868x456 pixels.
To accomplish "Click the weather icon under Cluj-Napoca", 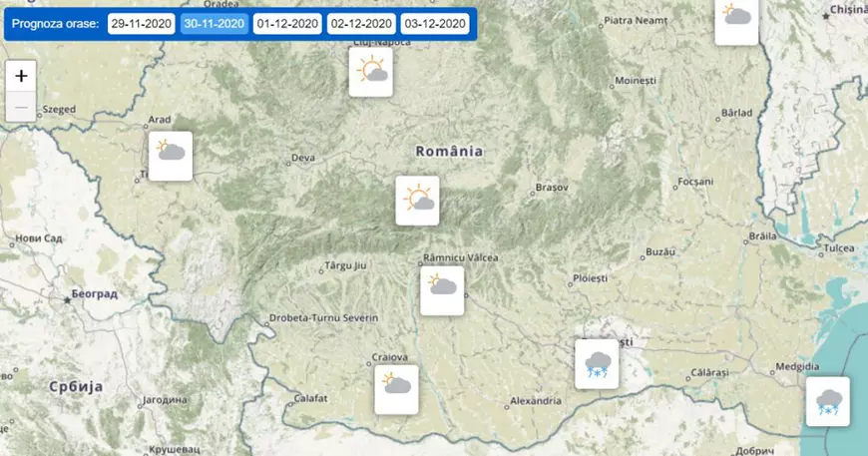I will click(x=371, y=74).
